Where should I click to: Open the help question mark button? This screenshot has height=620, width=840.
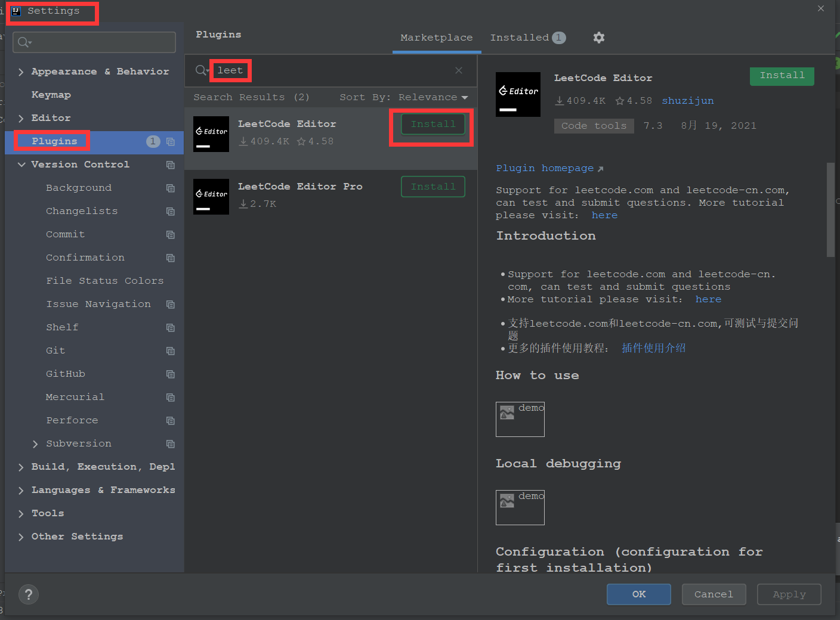click(29, 594)
